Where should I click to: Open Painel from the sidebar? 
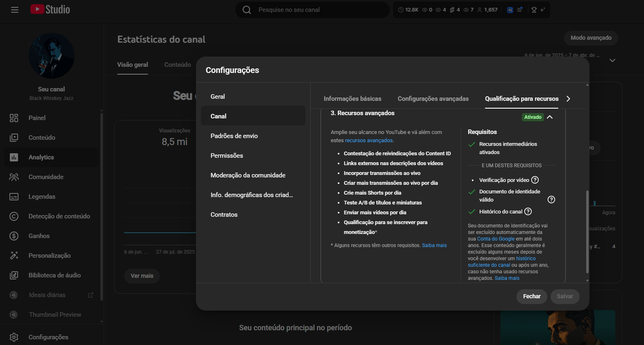(37, 118)
